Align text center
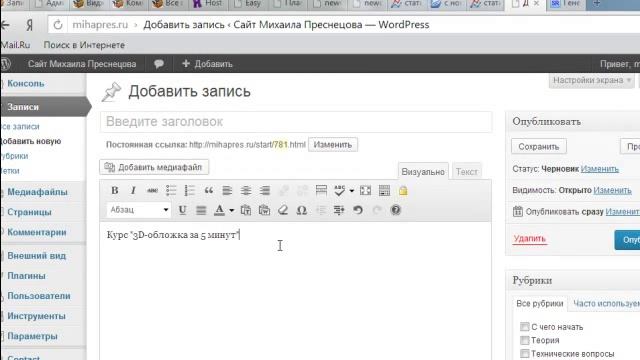Image resolution: width=640 pixels, height=360 pixels. pos(246,190)
